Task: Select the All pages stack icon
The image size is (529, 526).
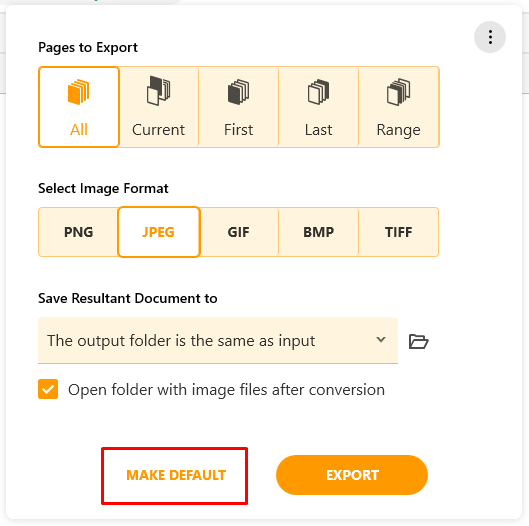Action: point(79,92)
